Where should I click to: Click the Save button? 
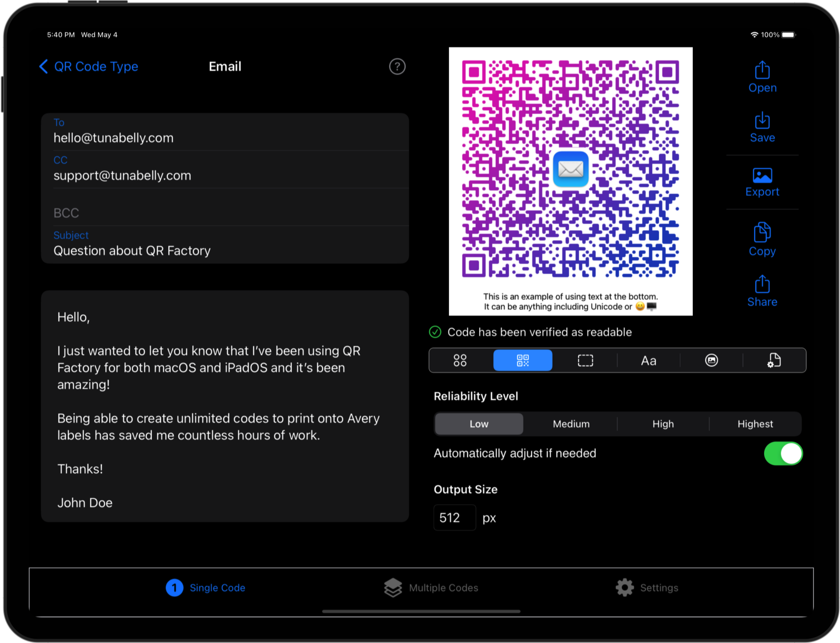point(762,127)
